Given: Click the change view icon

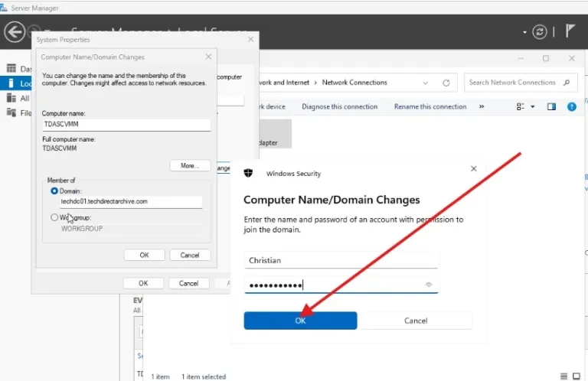Looking at the screenshot, I should click(x=520, y=107).
